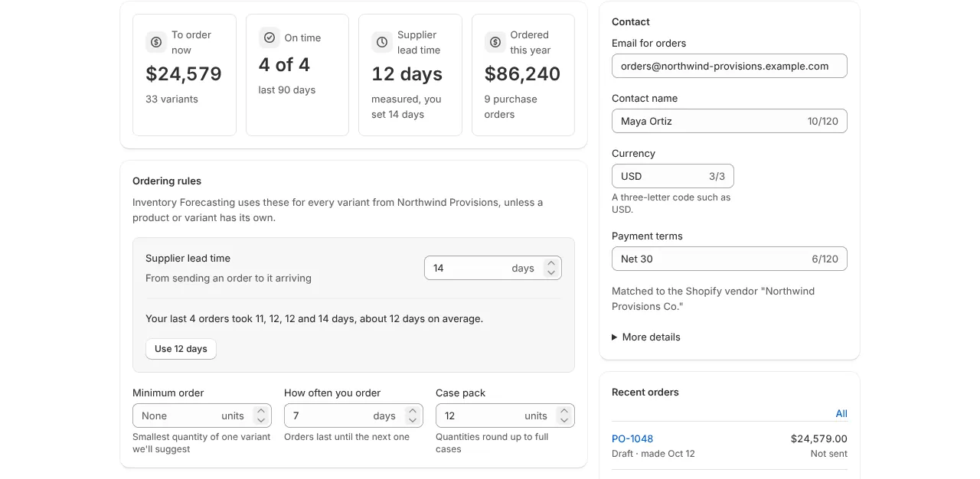980x479 pixels.
Task: Expand the More details disclosure
Action: [646, 337]
